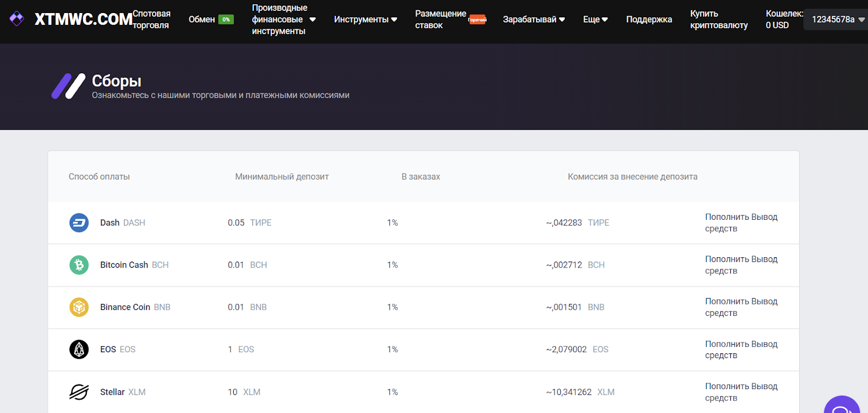This screenshot has width=868, height=413.
Task: Click the 0.05 ТИРЕ minimum deposit value
Action: click(x=250, y=223)
